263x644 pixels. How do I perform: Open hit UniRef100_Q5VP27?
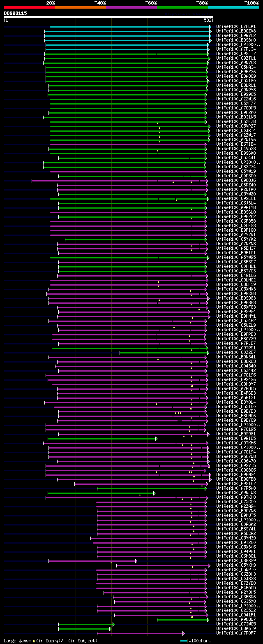[x=235, y=126]
